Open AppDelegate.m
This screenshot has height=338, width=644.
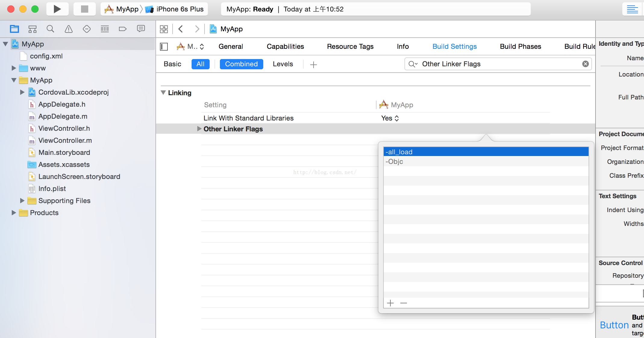pos(63,116)
